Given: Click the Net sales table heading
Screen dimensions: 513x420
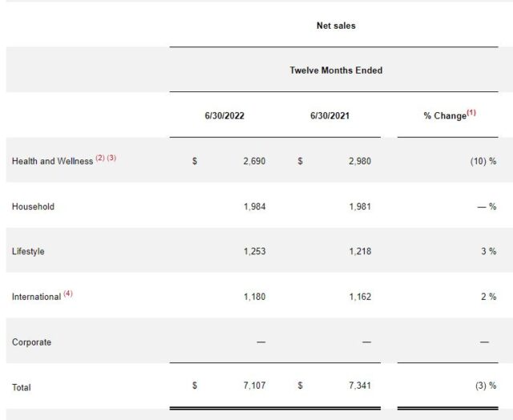Looking at the screenshot, I should pos(336,26).
